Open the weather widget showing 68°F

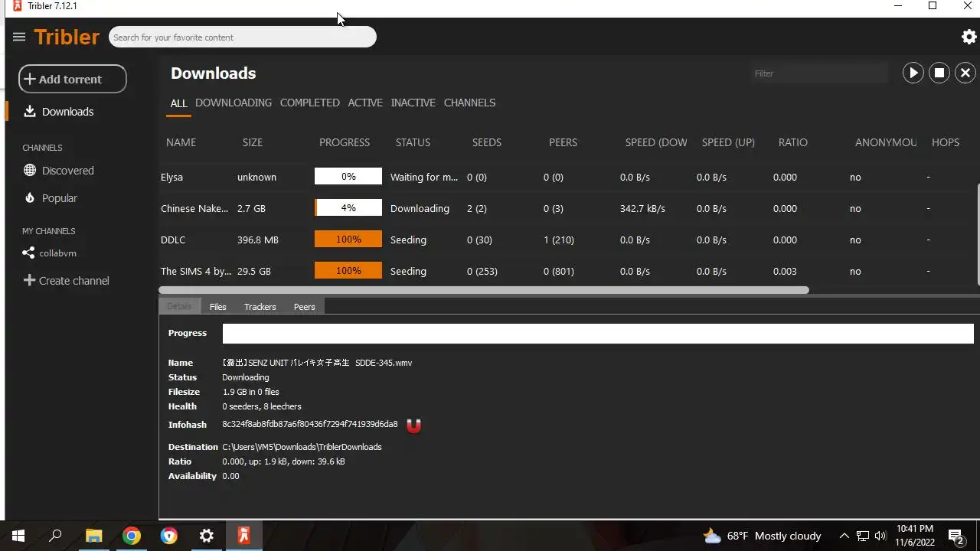click(x=762, y=536)
